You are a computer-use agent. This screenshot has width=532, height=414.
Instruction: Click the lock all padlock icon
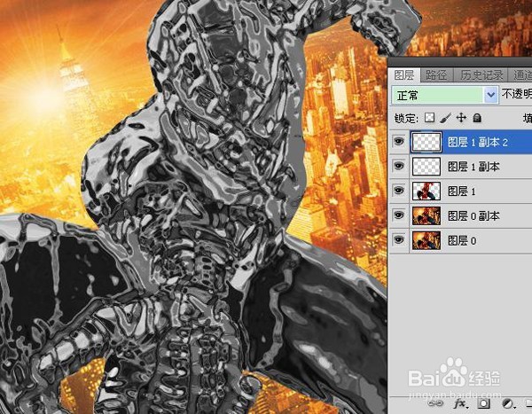point(477,118)
